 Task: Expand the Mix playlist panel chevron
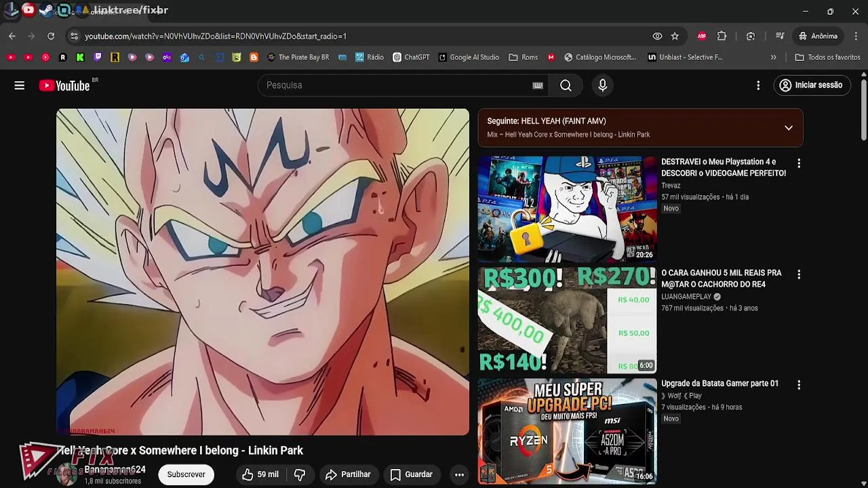[788, 128]
